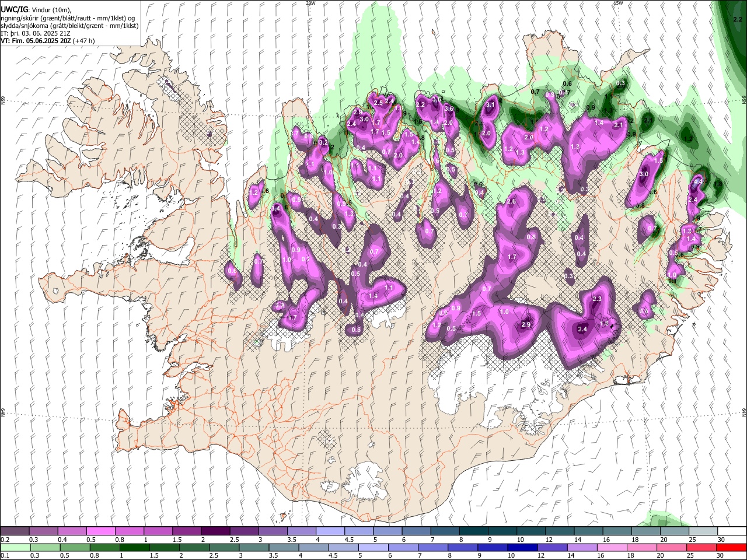Select the white swatch ending the snow scale
This screenshot has width=747, height=560.
pos(732,531)
